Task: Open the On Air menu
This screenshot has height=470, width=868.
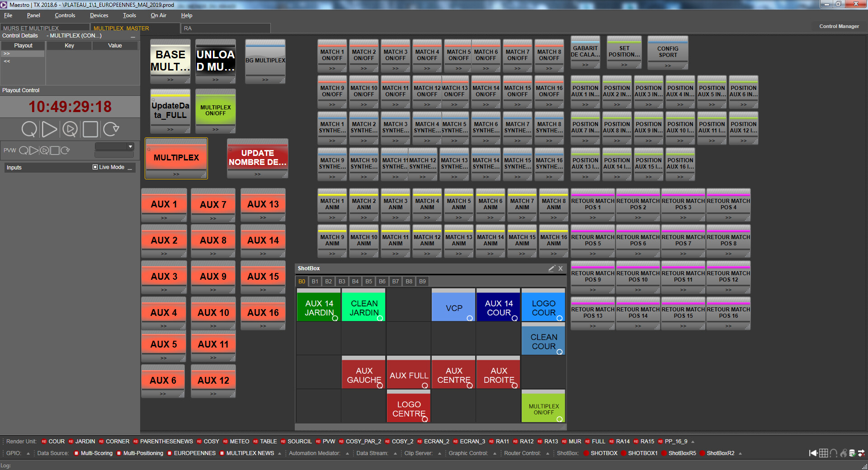Action: click(158, 15)
